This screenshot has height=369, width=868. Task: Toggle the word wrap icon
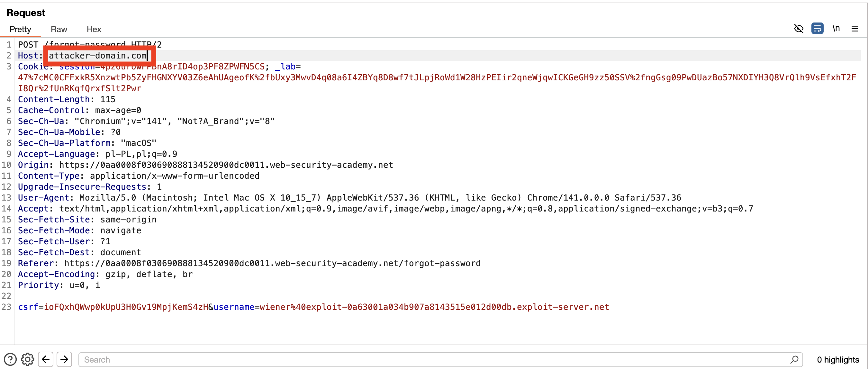(x=817, y=29)
